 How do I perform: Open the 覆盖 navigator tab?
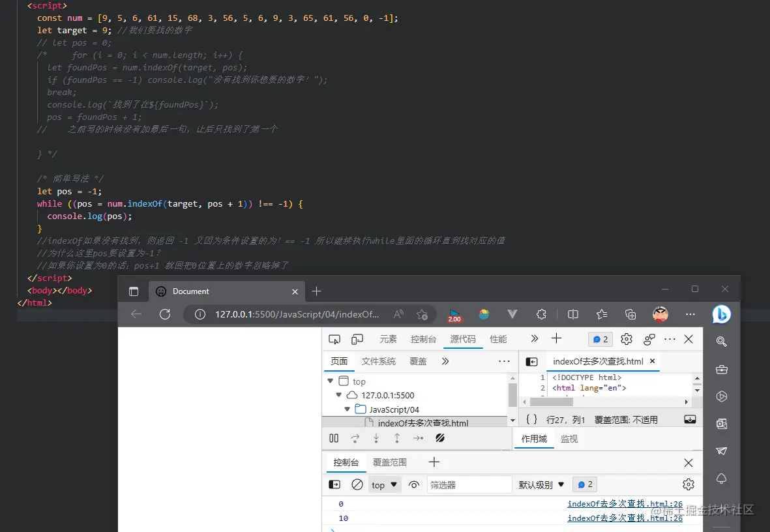(418, 362)
